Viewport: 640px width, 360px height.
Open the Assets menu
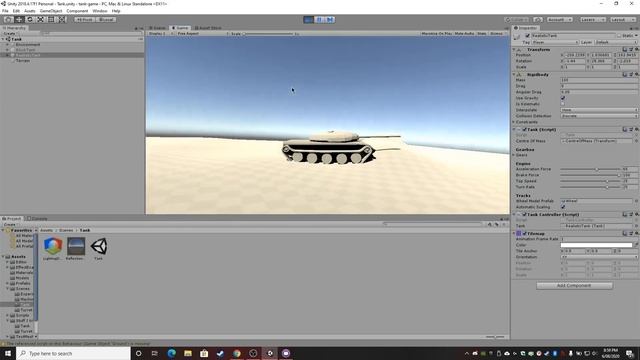tap(29, 11)
